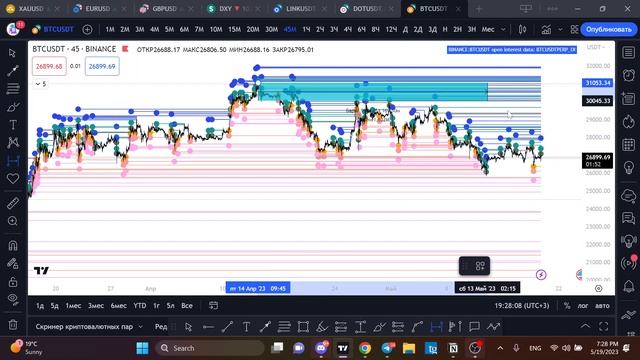
Task: Open the user profile avatar menu
Action: tap(13, 29)
